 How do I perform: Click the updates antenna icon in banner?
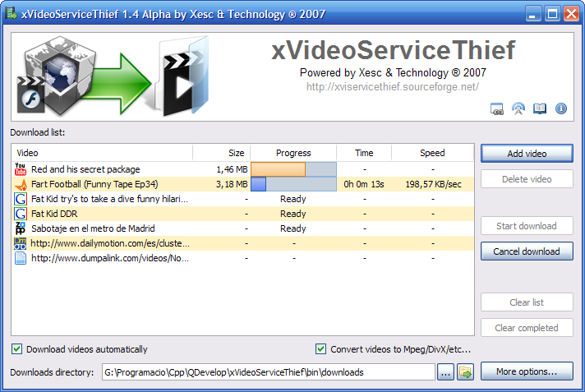pyautogui.click(x=518, y=108)
